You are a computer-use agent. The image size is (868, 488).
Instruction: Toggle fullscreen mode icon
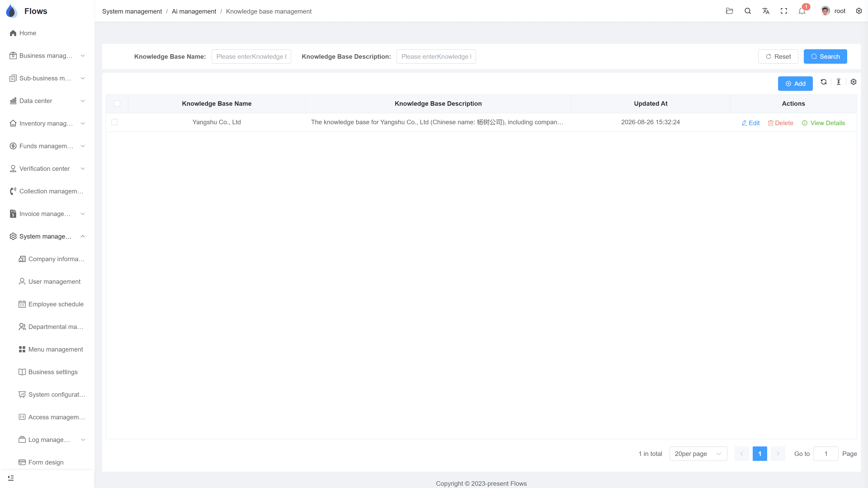[x=784, y=11]
